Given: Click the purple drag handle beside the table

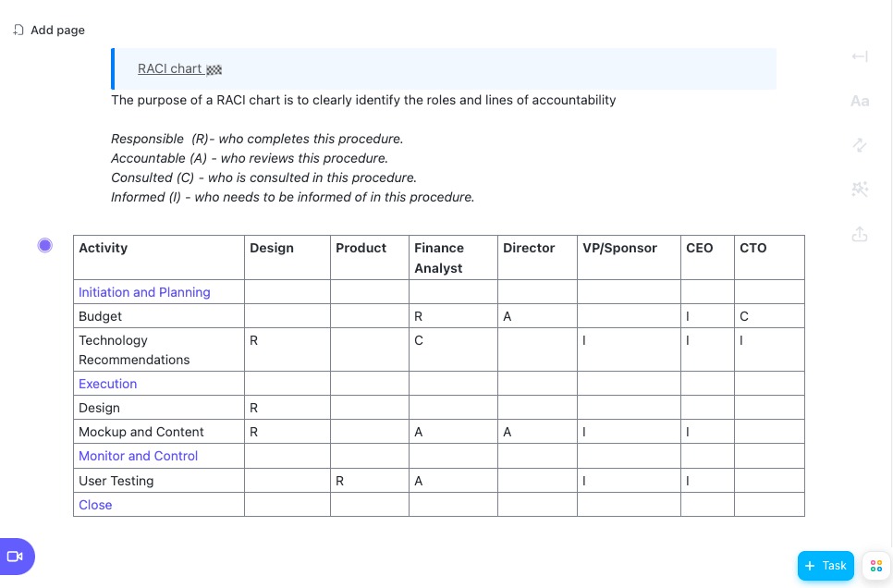Looking at the screenshot, I should coord(45,245).
